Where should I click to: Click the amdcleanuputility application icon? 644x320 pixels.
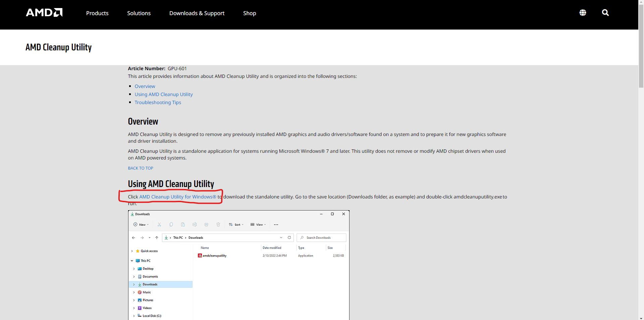pyautogui.click(x=200, y=256)
